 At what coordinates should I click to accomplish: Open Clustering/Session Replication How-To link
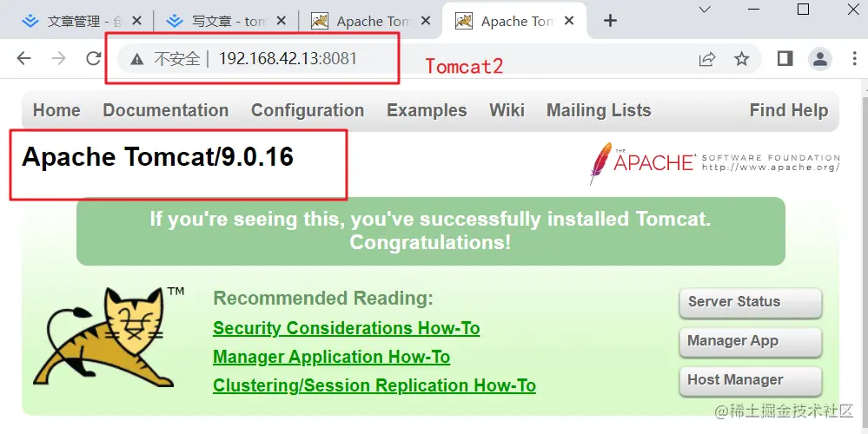click(374, 385)
